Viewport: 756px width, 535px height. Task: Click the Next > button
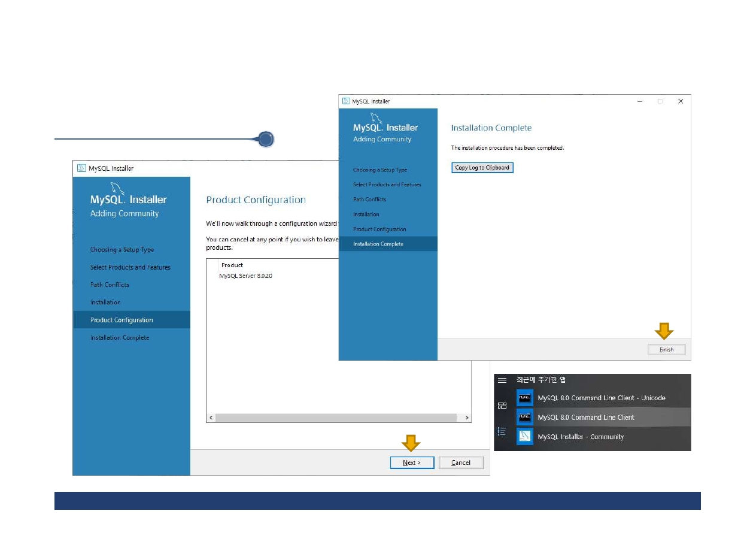[x=412, y=463]
